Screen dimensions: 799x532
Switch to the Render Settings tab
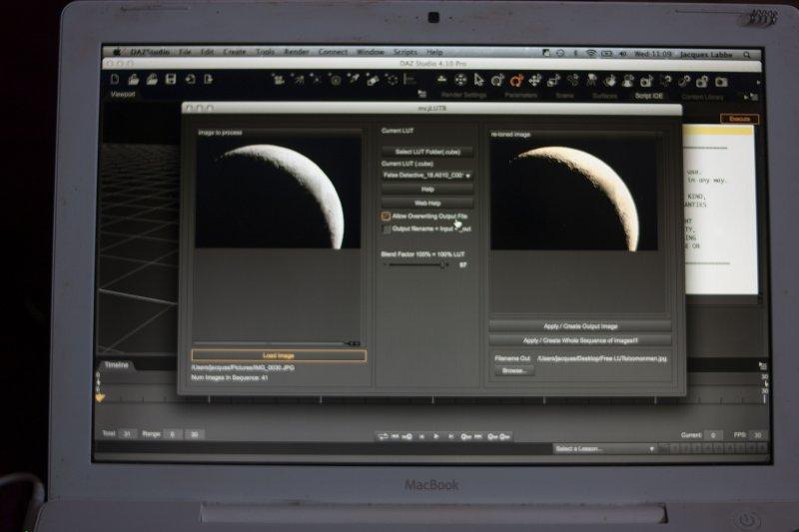coord(463,95)
